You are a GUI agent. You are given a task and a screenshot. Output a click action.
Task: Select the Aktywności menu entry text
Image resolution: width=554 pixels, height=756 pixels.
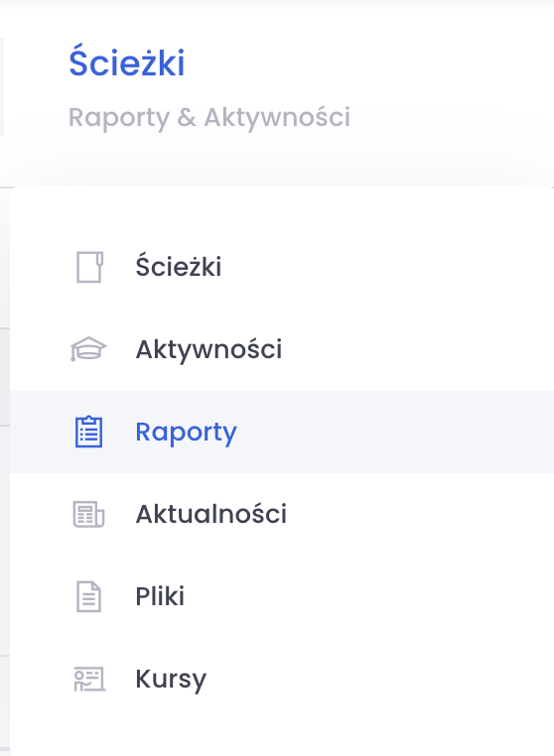tap(208, 349)
